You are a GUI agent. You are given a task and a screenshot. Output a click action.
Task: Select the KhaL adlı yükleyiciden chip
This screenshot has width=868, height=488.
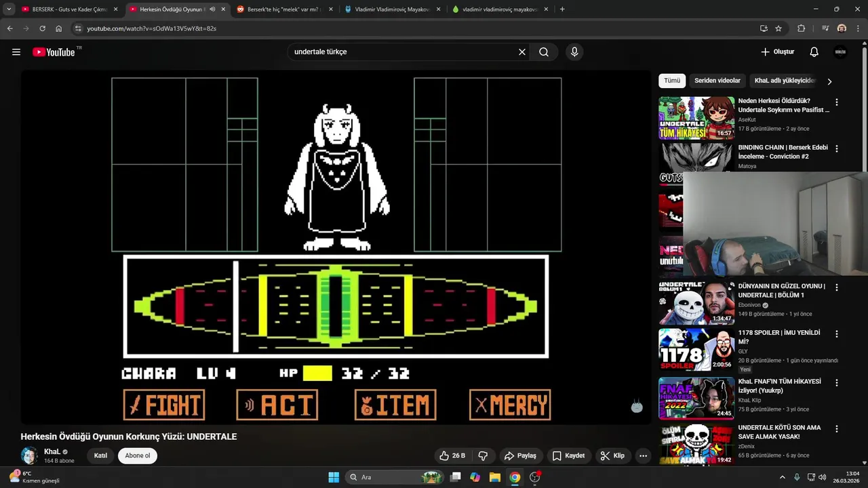coord(785,81)
